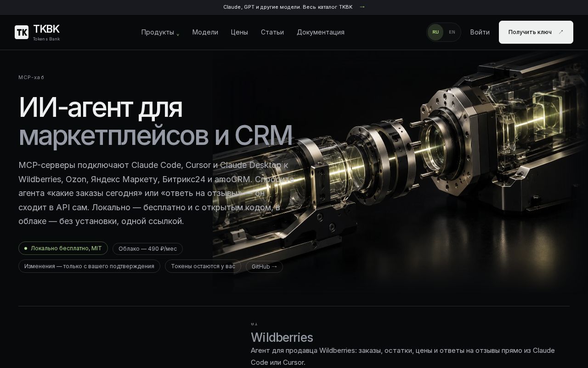Switch language to EN
Screen dimensions: 588x368
pyautogui.click(x=452, y=32)
